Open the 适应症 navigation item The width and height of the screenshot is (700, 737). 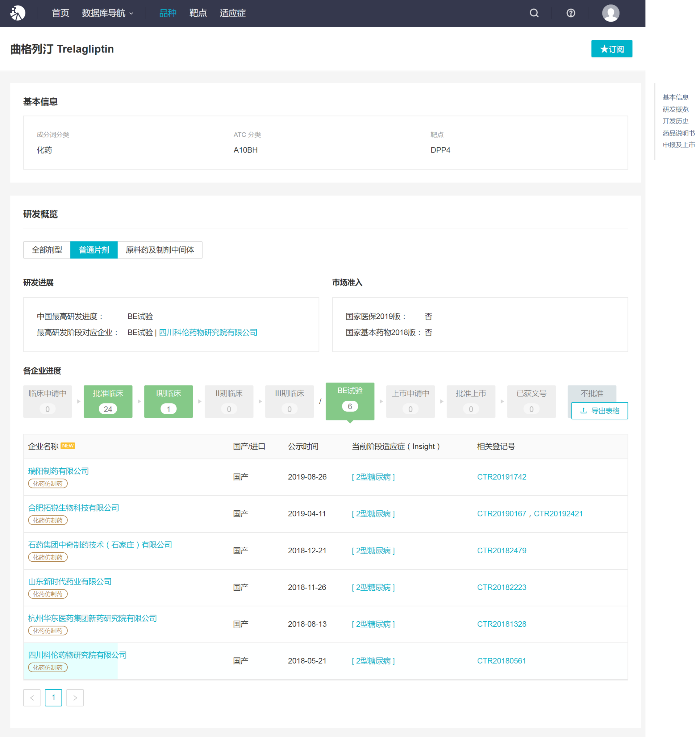[x=232, y=13]
